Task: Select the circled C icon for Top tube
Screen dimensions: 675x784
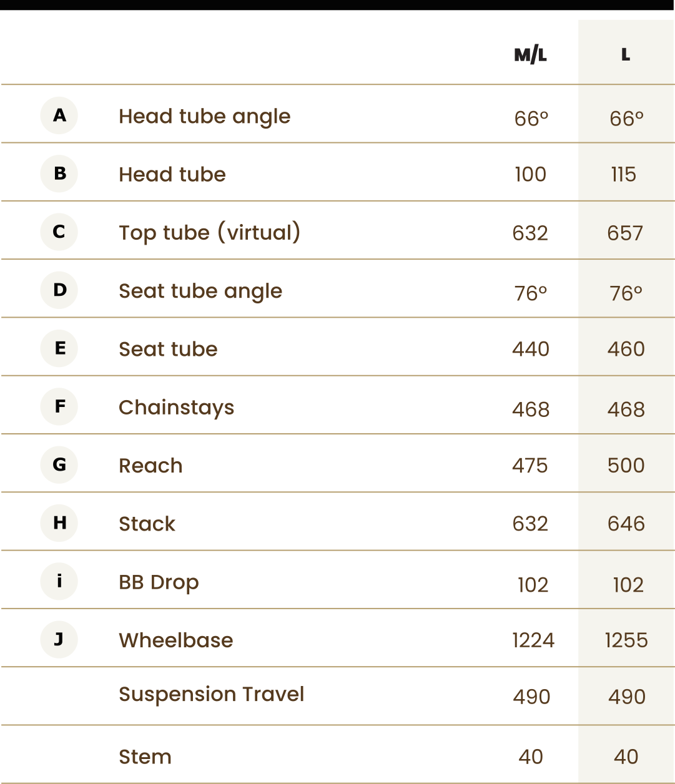Action: click(59, 232)
